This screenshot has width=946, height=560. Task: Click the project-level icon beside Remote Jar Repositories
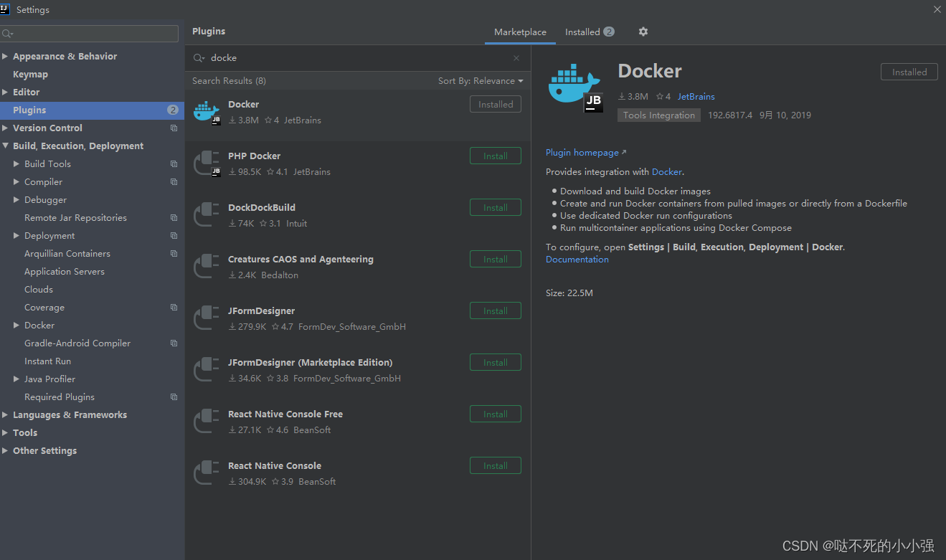(174, 218)
